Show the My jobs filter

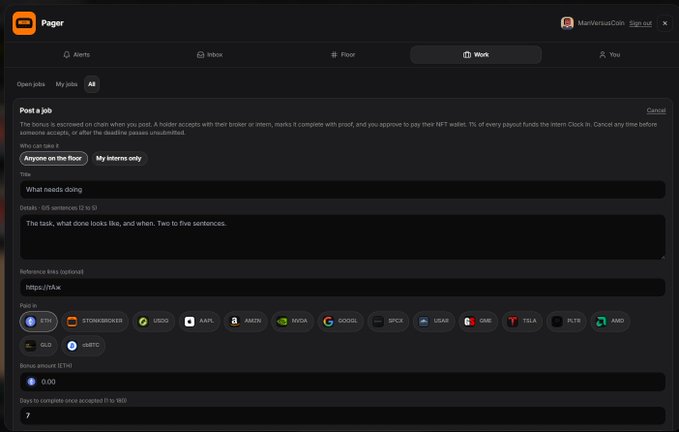pyautogui.click(x=66, y=84)
